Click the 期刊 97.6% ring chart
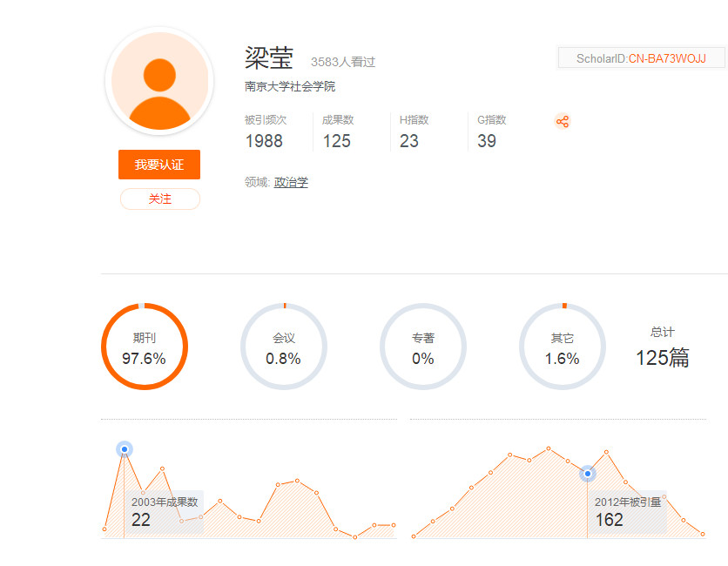This screenshot has width=728, height=566. tap(145, 347)
